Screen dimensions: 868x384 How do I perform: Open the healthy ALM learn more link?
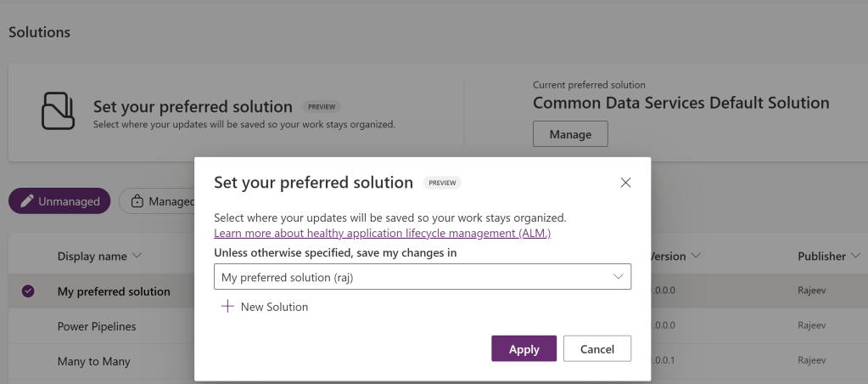coord(382,233)
